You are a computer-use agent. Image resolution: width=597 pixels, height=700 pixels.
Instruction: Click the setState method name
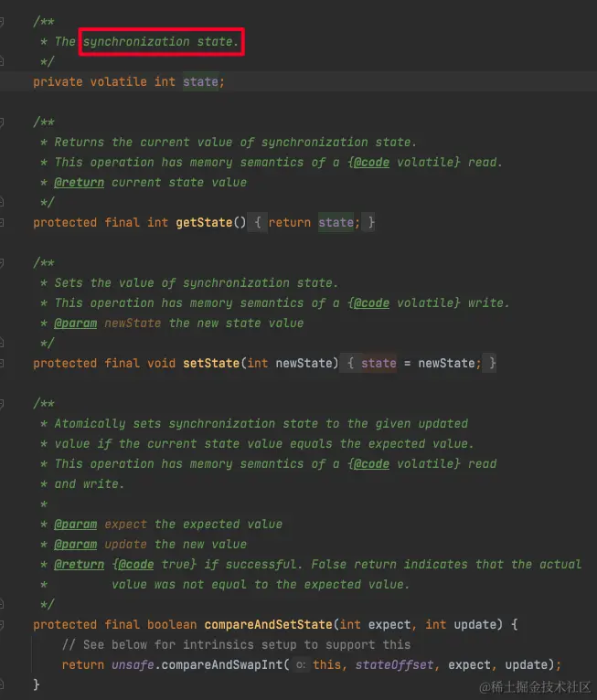click(211, 363)
